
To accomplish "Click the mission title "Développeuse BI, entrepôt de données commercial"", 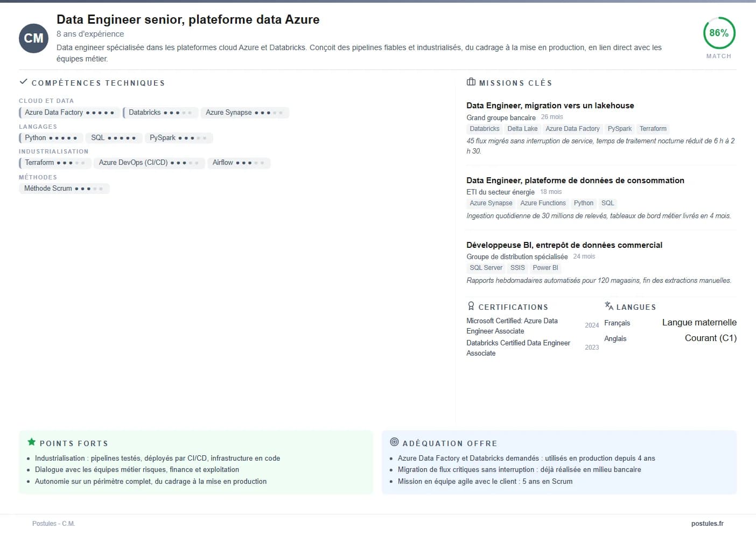I will (x=564, y=245).
